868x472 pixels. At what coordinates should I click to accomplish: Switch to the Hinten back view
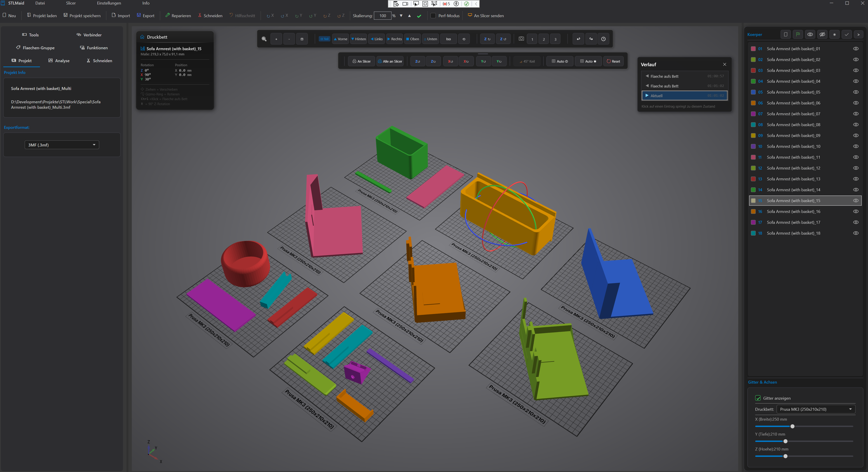pos(359,39)
